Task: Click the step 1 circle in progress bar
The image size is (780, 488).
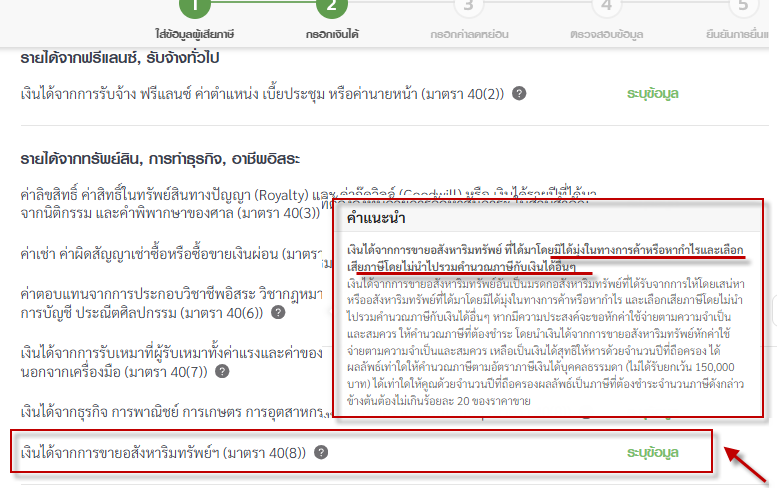Action: (x=197, y=5)
